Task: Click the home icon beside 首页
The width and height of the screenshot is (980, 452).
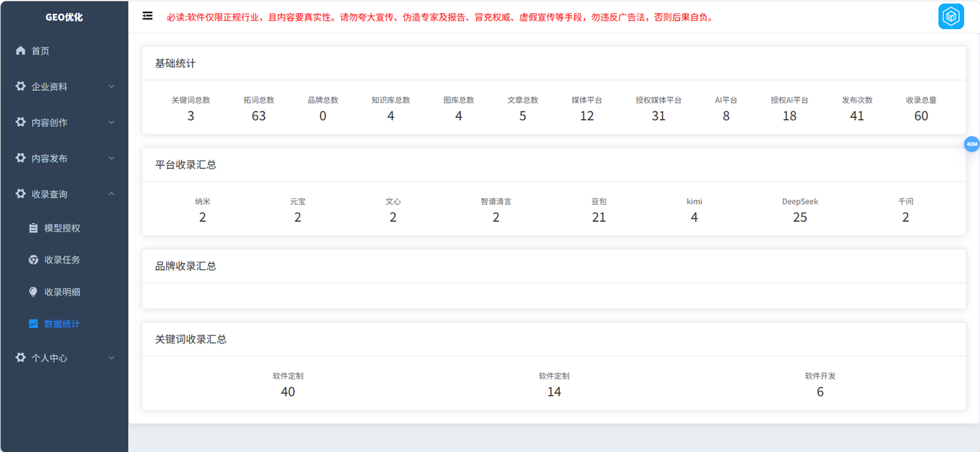Action: (21, 50)
